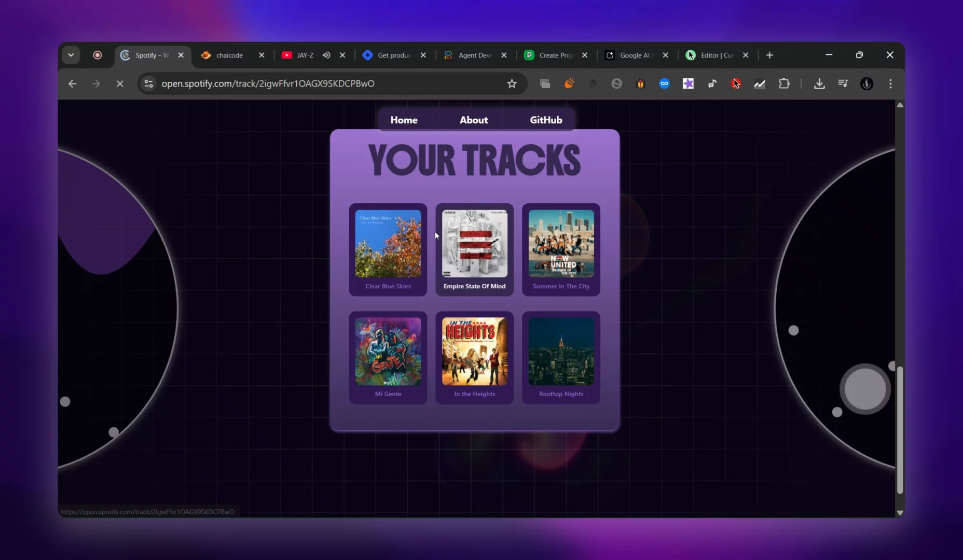Viewport: 963px width, 560px height.
Task: Open Chrome three-dot menu
Action: (890, 83)
